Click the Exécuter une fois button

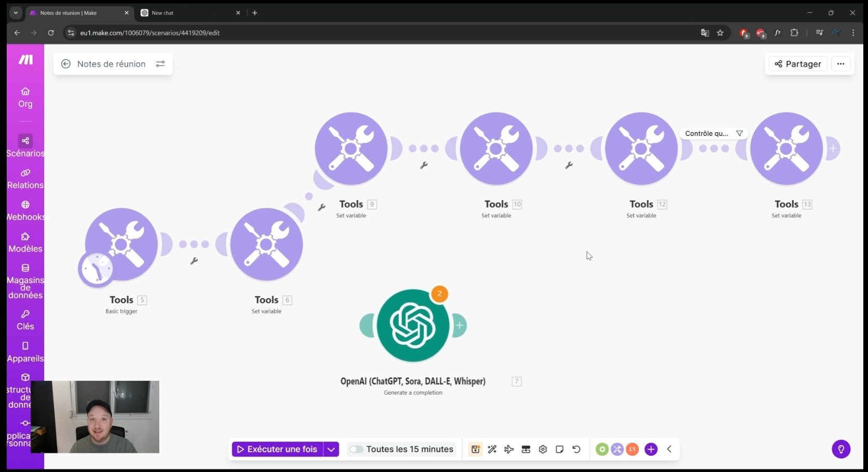(x=277, y=449)
